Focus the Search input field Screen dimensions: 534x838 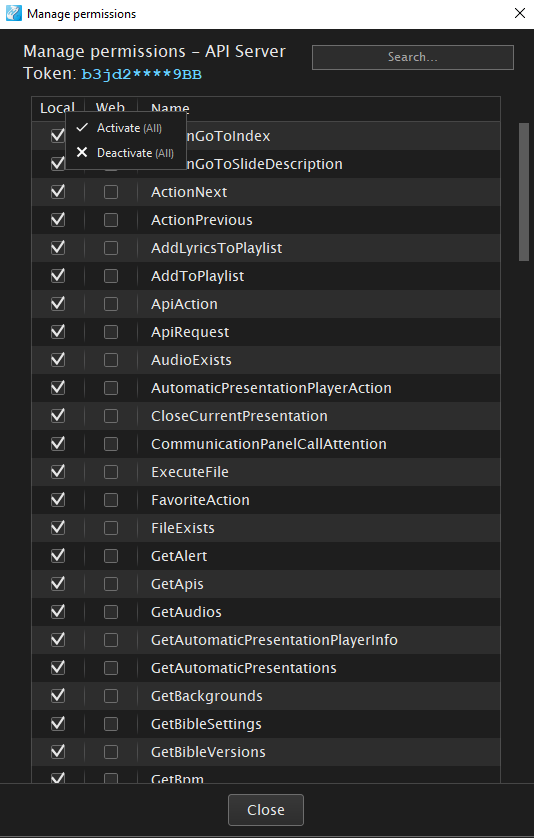pyautogui.click(x=413, y=57)
